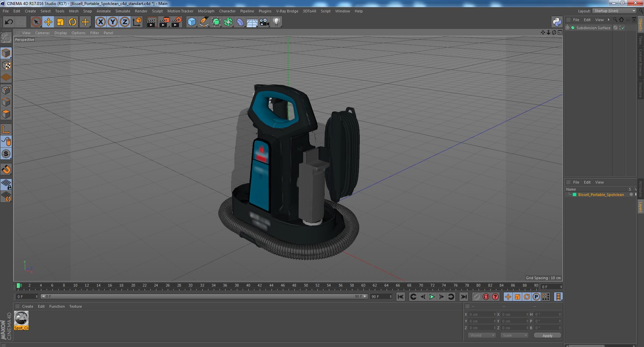This screenshot has width=644, height=347.
Task: Click the Undo arrow icon
Action: click(x=9, y=22)
